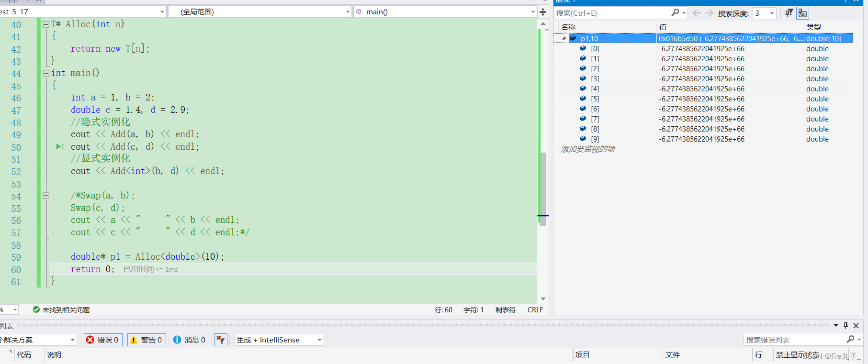Toggle the 错误 0 errors filter
The image size is (868, 364).
[x=103, y=340]
